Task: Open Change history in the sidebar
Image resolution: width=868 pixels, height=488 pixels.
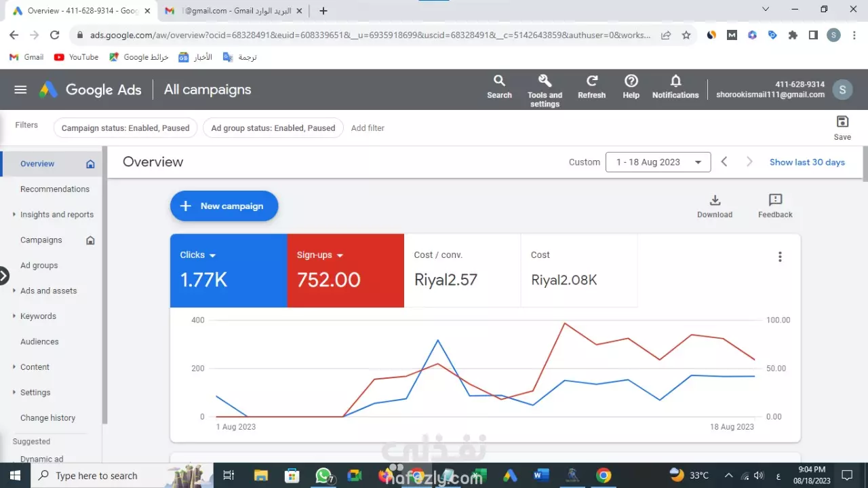Action: pyautogui.click(x=47, y=418)
